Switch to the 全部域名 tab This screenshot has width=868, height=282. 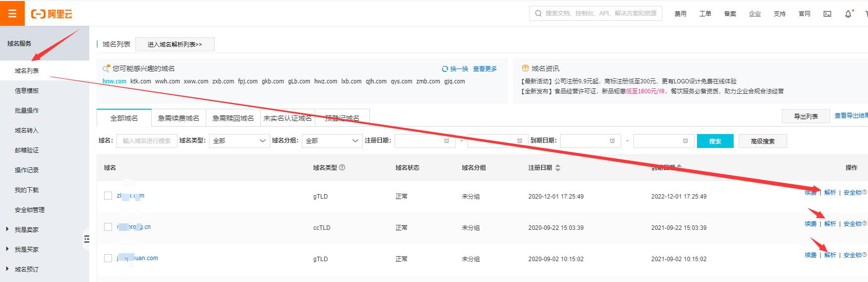point(124,118)
